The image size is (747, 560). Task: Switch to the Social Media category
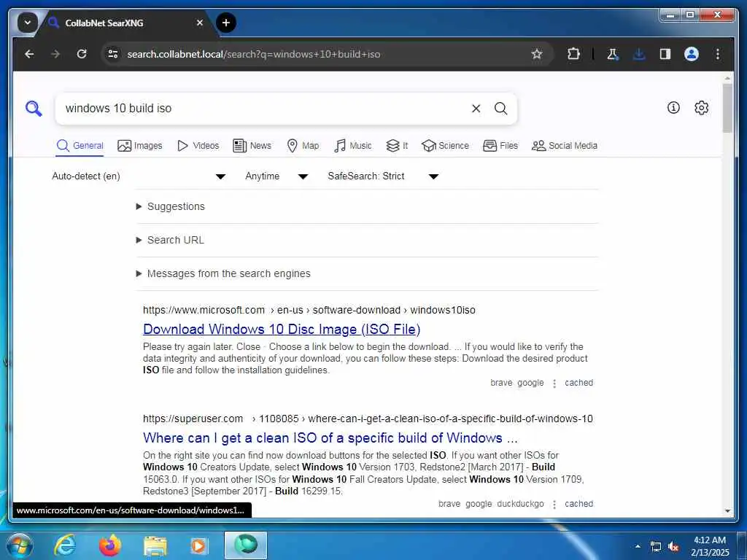click(565, 146)
